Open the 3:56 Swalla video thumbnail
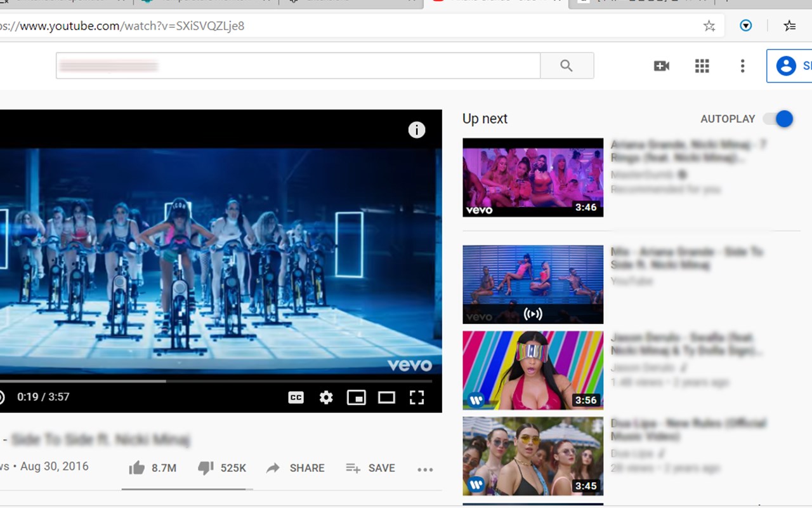812x508 pixels. pyautogui.click(x=533, y=370)
